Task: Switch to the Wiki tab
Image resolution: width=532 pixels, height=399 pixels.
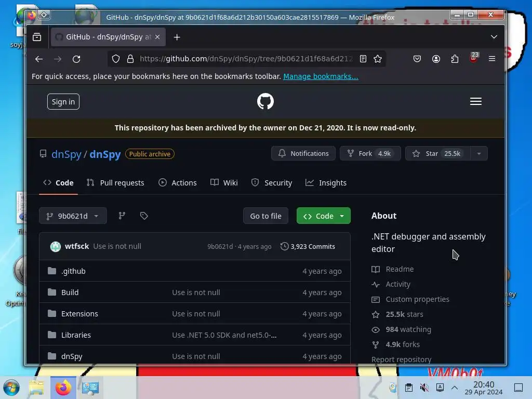Action: 224,183
